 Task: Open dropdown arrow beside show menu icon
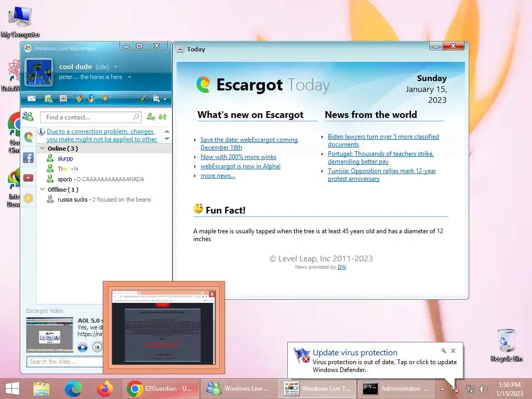pyautogui.click(x=165, y=99)
